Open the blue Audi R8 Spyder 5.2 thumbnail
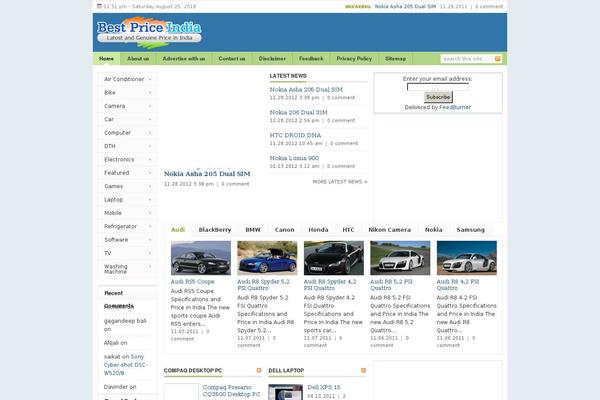This screenshot has height=400, width=600. [267, 258]
